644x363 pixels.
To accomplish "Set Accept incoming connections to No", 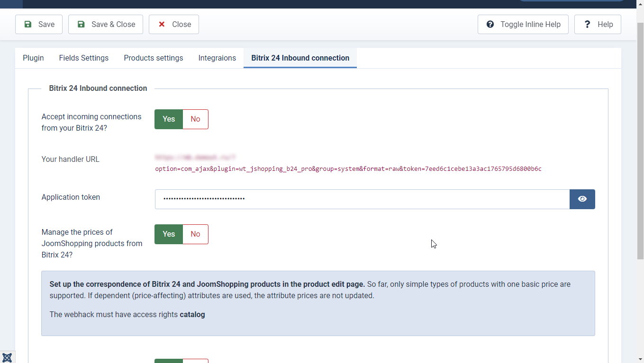I will click(x=195, y=119).
